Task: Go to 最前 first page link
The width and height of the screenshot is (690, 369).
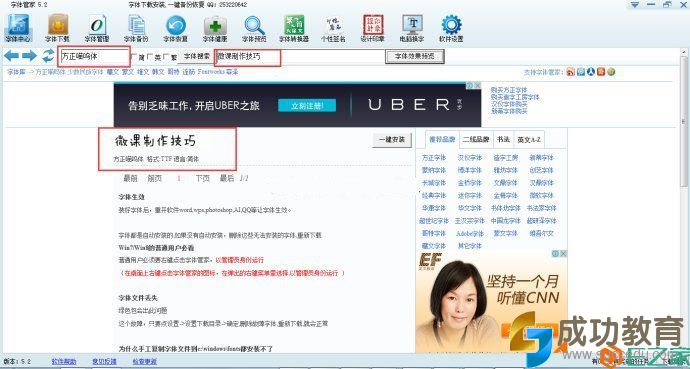Action: 130,178
